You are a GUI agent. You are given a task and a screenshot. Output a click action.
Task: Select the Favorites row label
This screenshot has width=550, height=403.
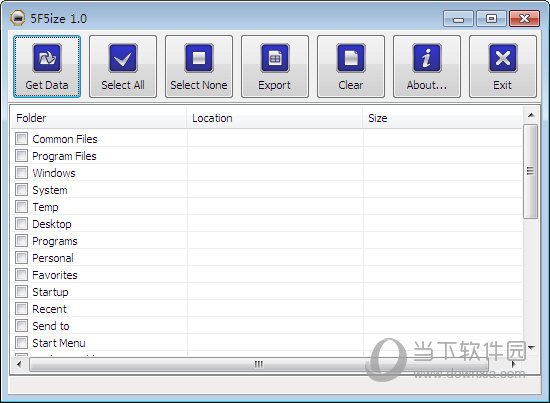(55, 275)
